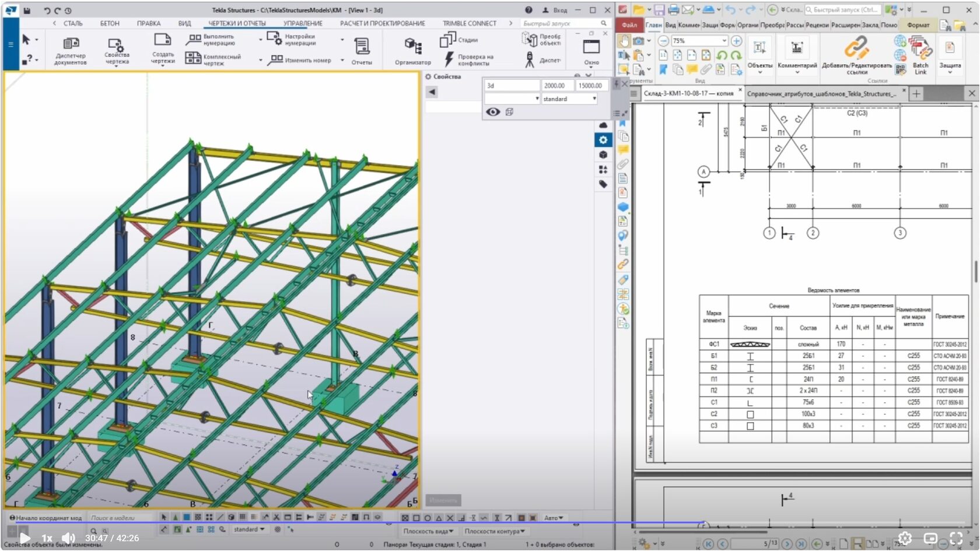Click the Tekla save icon

(x=27, y=10)
